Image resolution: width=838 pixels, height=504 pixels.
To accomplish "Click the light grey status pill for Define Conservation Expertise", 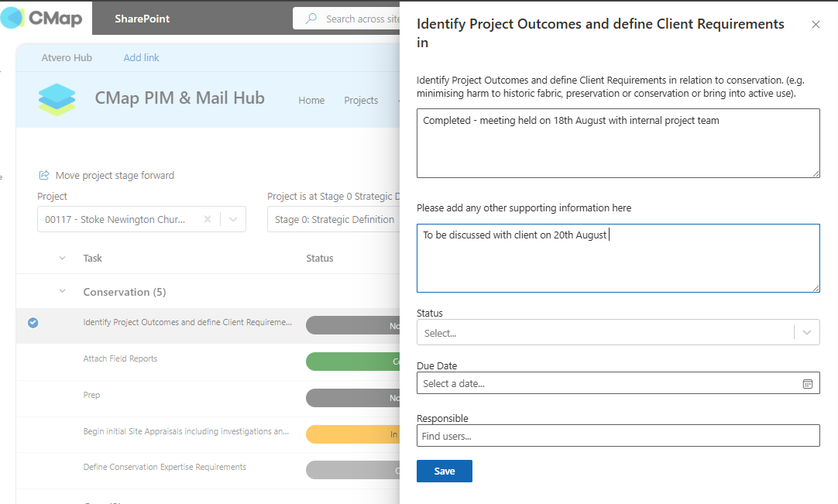I will (352, 471).
